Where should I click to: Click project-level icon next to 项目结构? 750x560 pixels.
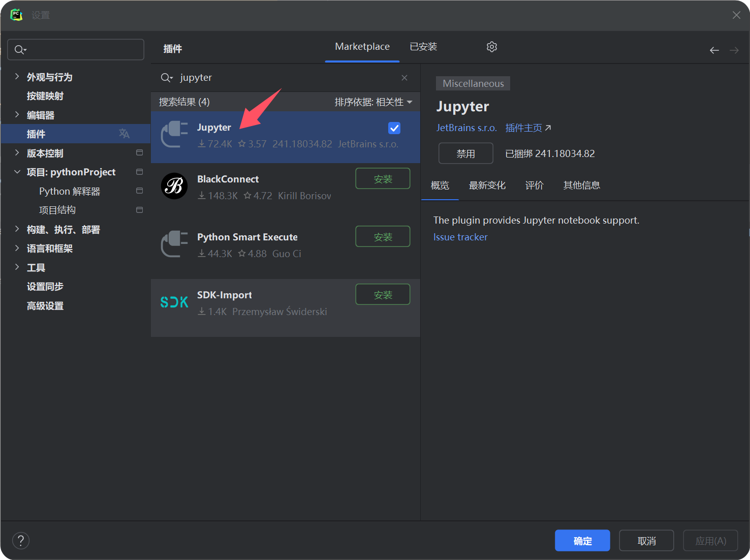[x=139, y=210]
